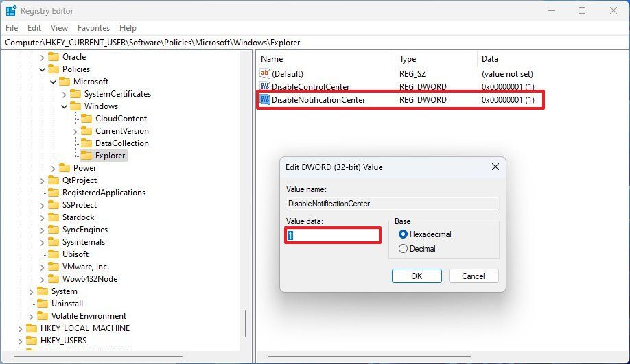630x364 pixels.
Task: Close the Edit DWORD dialog with X
Action: (x=495, y=167)
